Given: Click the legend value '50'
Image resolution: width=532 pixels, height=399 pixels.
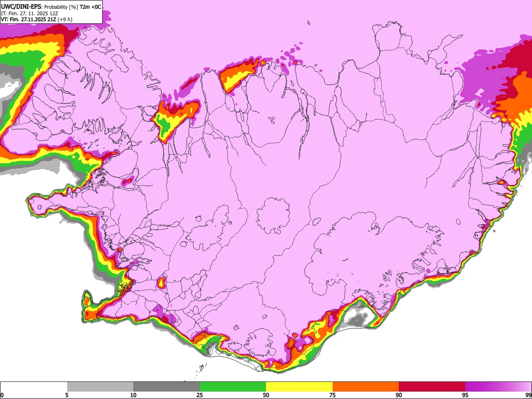Looking at the screenshot, I should tap(266, 395).
